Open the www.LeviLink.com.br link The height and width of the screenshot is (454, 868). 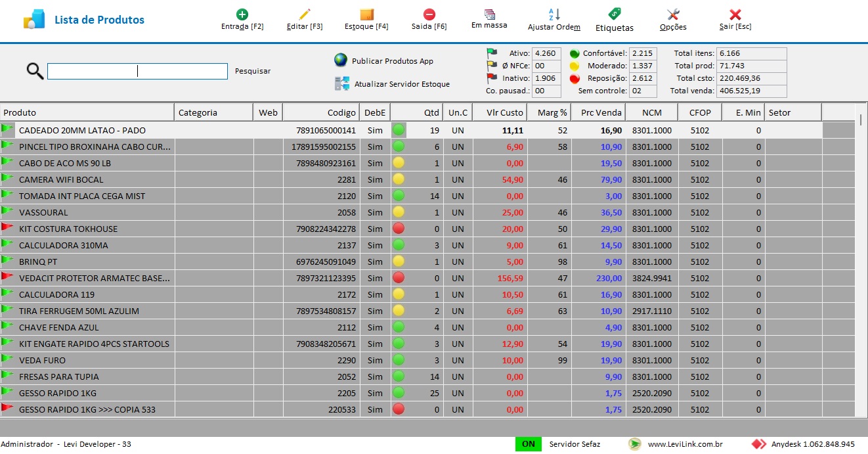coord(685,444)
